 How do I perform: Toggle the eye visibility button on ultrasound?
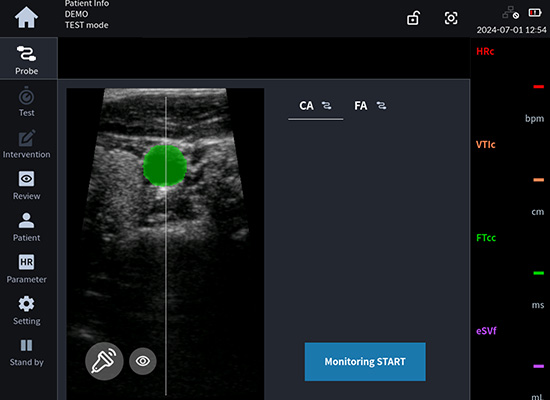point(143,361)
